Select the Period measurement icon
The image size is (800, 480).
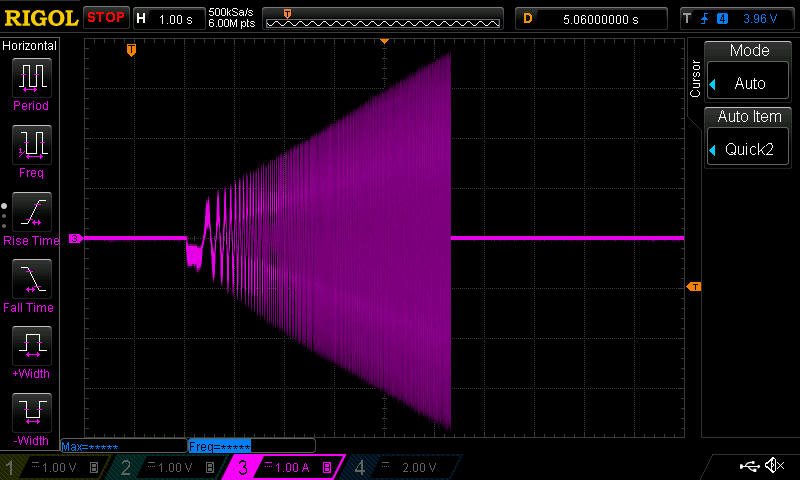[32, 78]
